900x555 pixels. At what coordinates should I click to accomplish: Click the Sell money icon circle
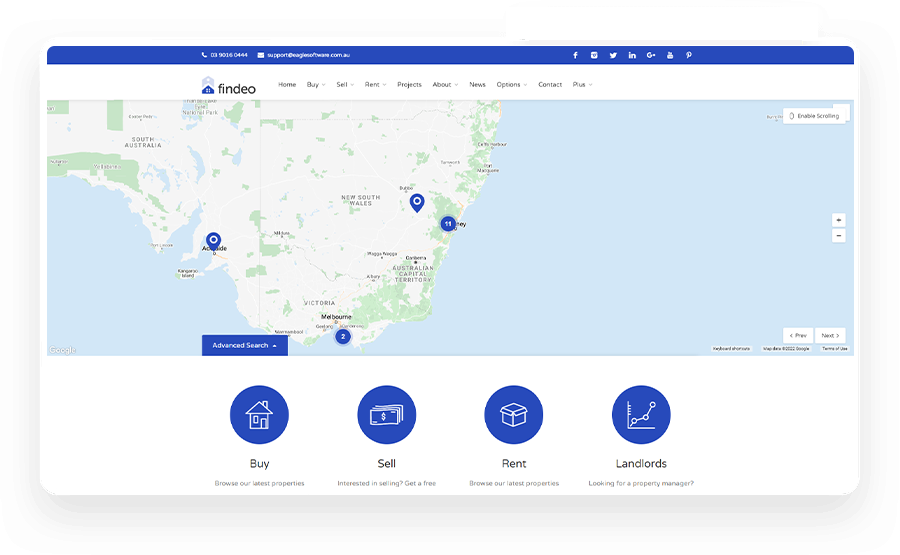click(386, 415)
